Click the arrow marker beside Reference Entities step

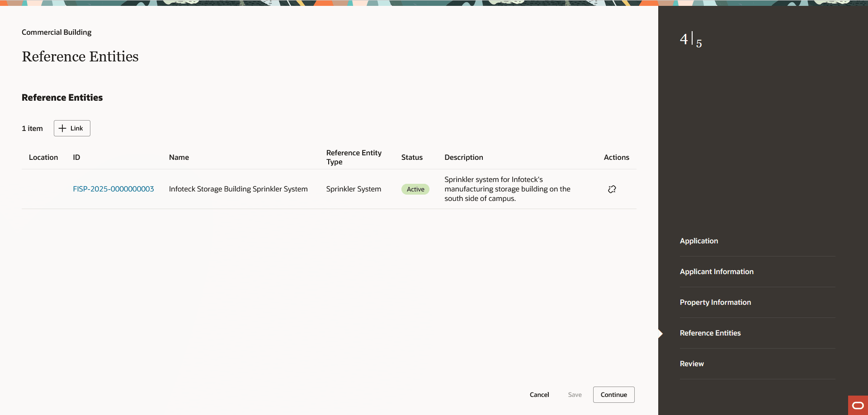pyautogui.click(x=660, y=333)
